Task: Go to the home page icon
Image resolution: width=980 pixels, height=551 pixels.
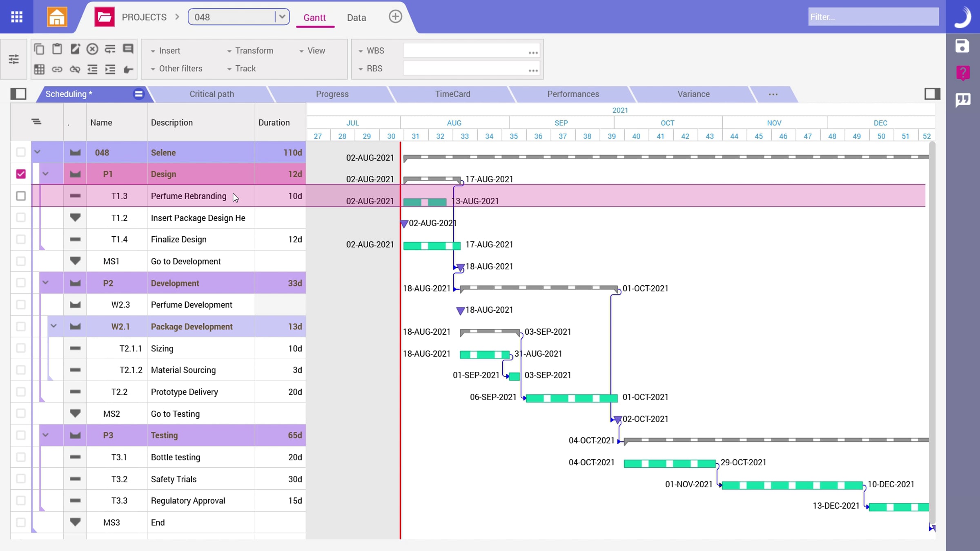Action: tap(57, 17)
